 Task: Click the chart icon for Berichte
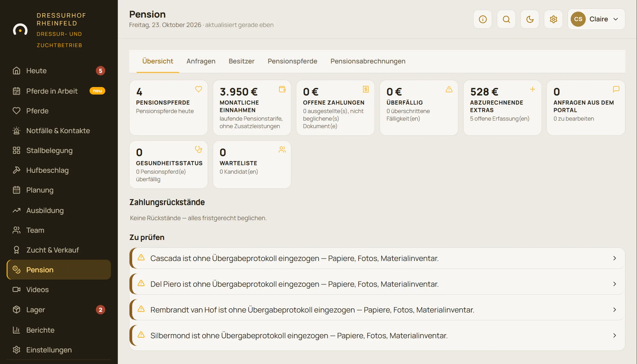click(x=17, y=330)
